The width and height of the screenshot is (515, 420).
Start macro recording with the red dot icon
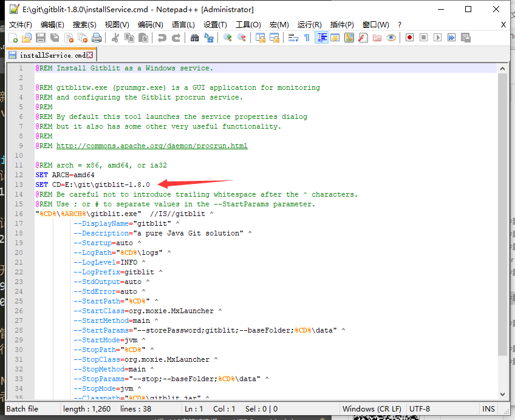pos(409,38)
